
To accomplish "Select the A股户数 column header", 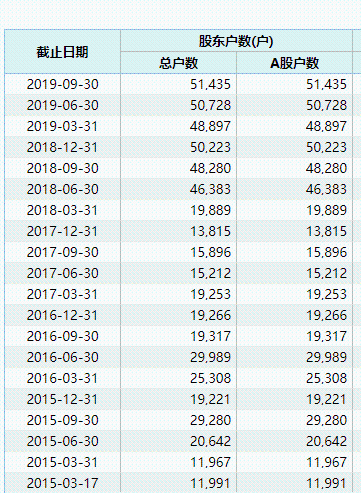I will coord(294,63).
